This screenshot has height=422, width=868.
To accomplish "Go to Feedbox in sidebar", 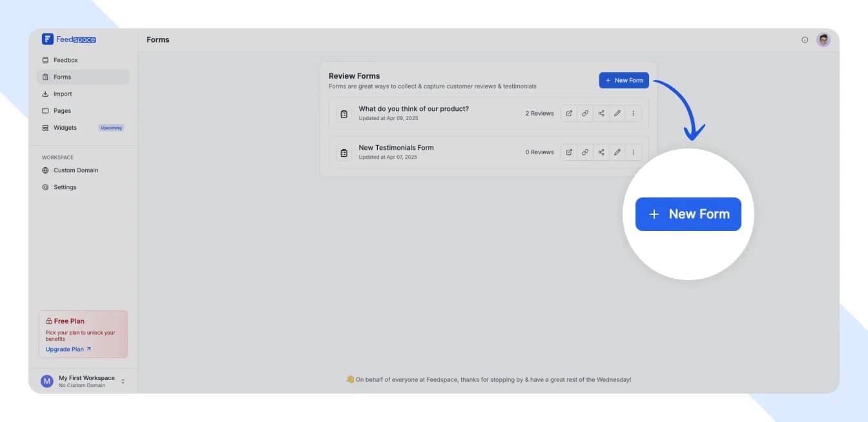I will [x=65, y=60].
